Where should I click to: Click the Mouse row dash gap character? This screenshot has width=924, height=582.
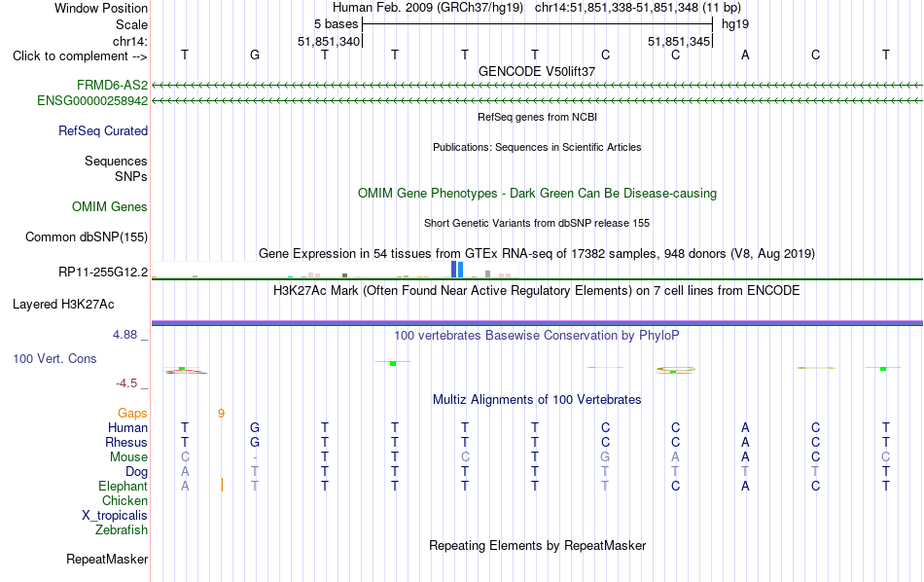(x=255, y=457)
